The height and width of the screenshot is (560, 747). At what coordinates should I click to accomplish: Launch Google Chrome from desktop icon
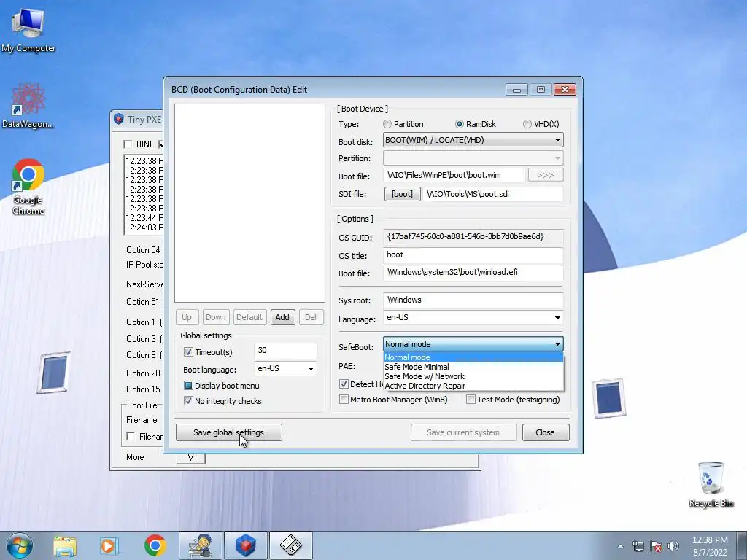pyautogui.click(x=28, y=186)
